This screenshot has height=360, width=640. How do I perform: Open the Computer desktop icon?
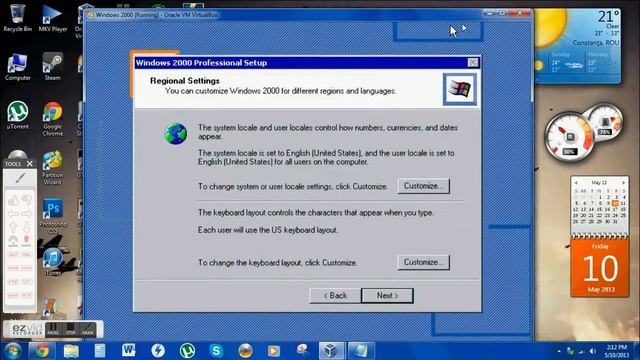17,67
